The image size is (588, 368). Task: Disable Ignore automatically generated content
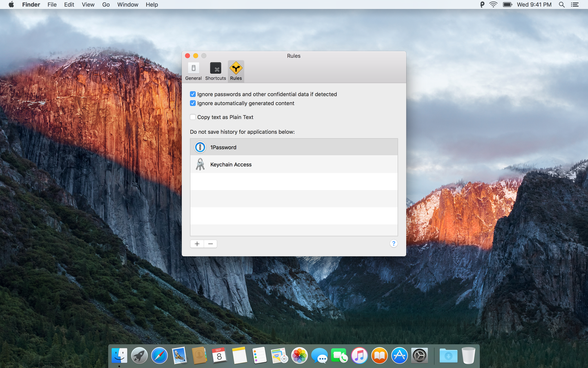click(x=193, y=103)
